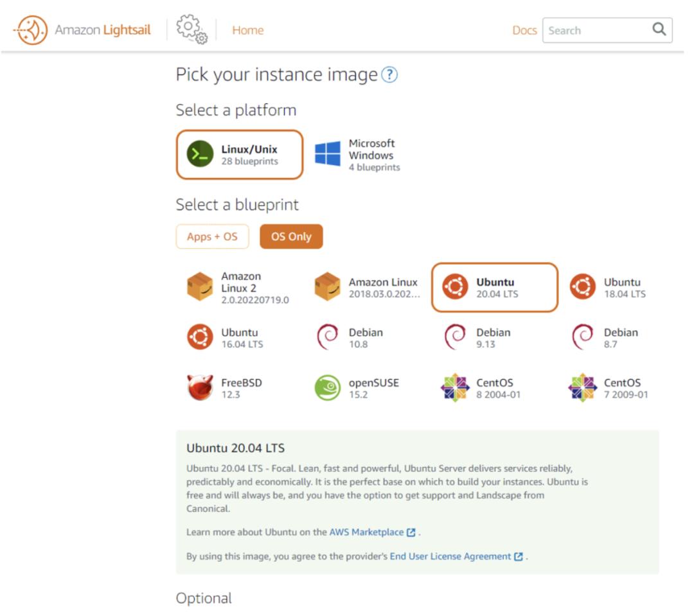Image resolution: width=694 pixels, height=616 pixels.
Task: Select the CentOS 8 2004-01 icon
Action: point(455,388)
